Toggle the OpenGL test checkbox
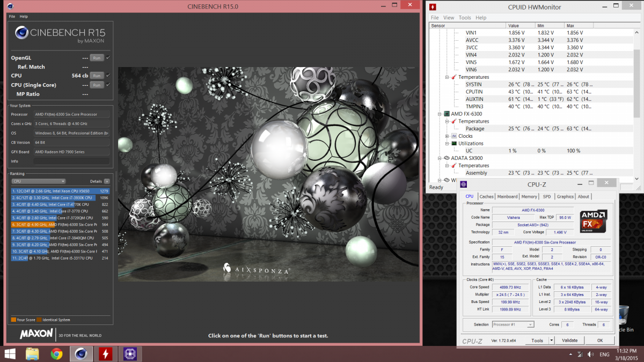Viewport: 644px width, 362px height. 108,57
